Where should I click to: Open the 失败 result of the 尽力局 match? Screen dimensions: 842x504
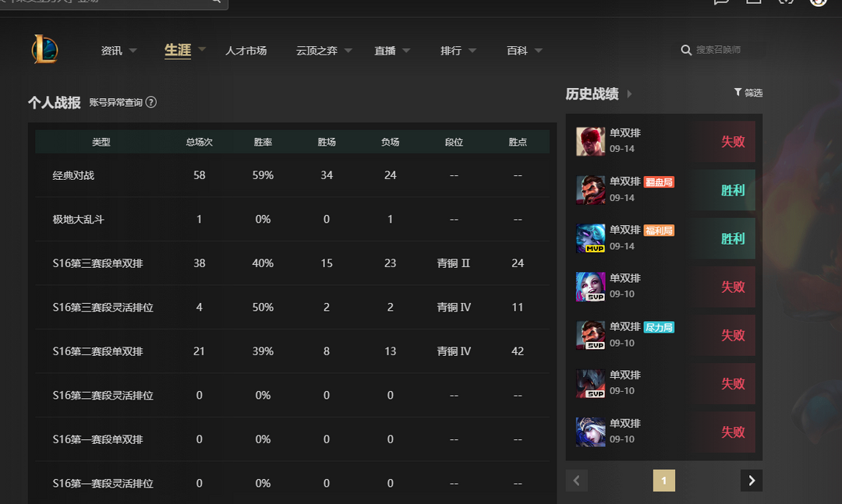732,335
